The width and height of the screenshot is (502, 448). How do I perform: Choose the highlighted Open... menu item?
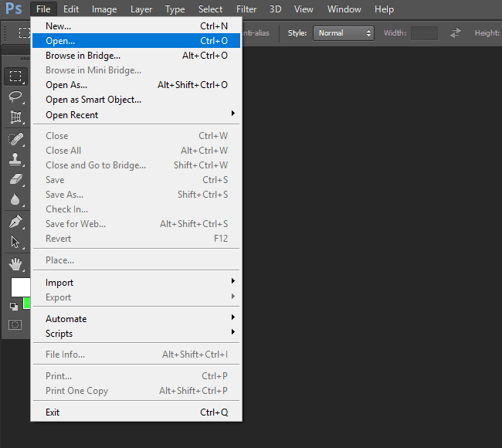(136, 41)
